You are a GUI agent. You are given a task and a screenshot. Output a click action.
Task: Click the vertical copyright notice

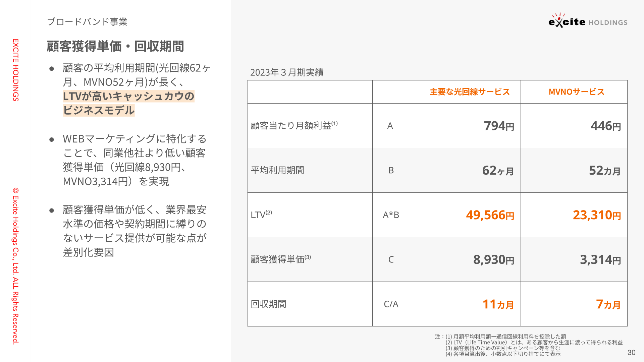15,266
